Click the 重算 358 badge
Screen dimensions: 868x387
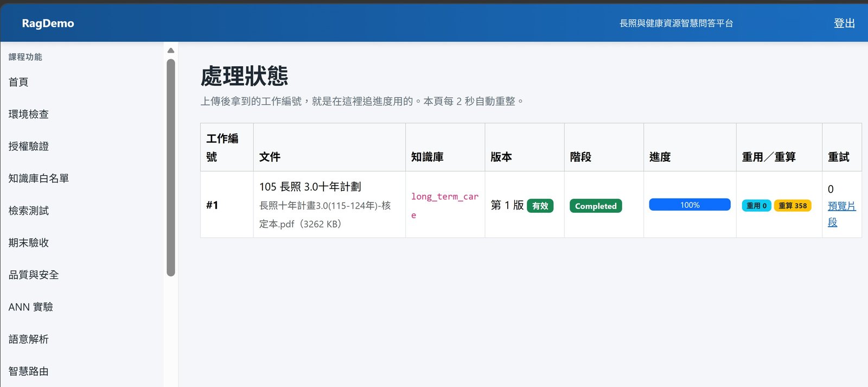point(793,206)
